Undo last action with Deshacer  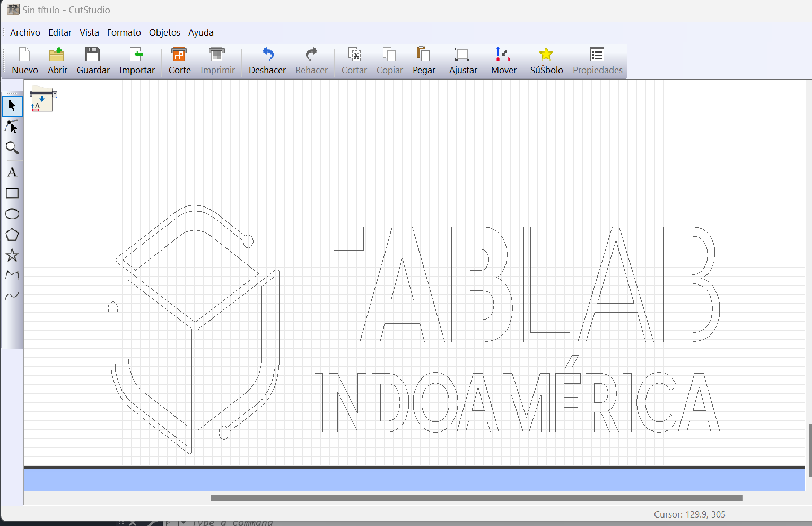(x=267, y=61)
